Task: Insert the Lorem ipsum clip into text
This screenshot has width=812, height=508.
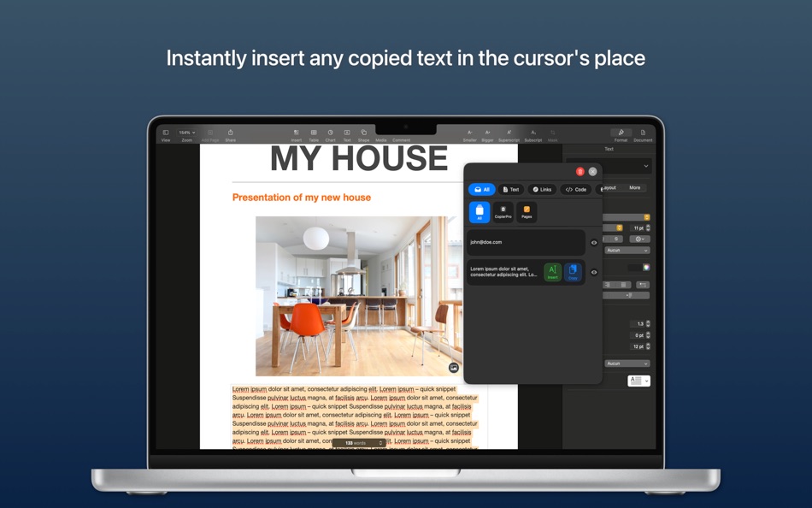Action: point(553,272)
